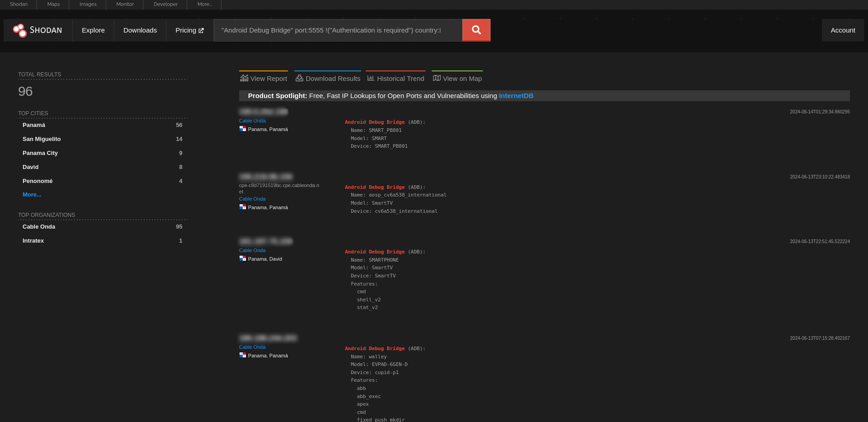Open the Maps top tab
This screenshot has height=422, width=868.
tap(53, 4)
